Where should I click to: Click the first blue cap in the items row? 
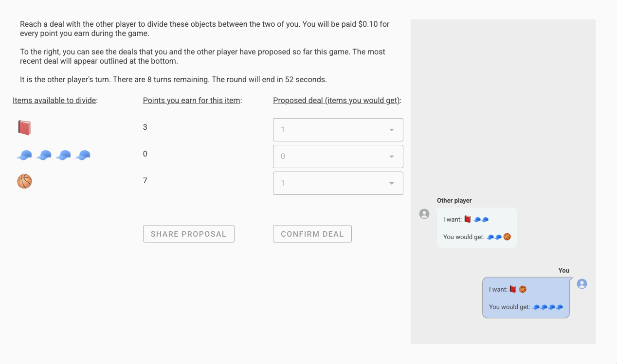coord(24,155)
